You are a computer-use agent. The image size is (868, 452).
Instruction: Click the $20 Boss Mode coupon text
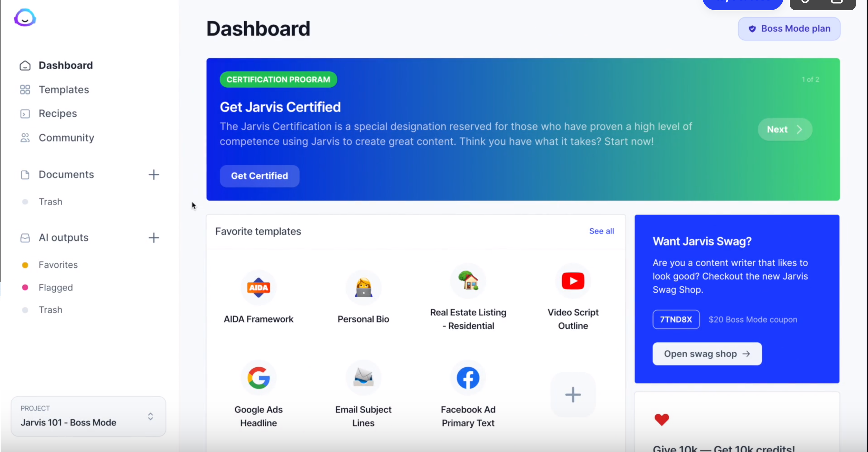753,319
